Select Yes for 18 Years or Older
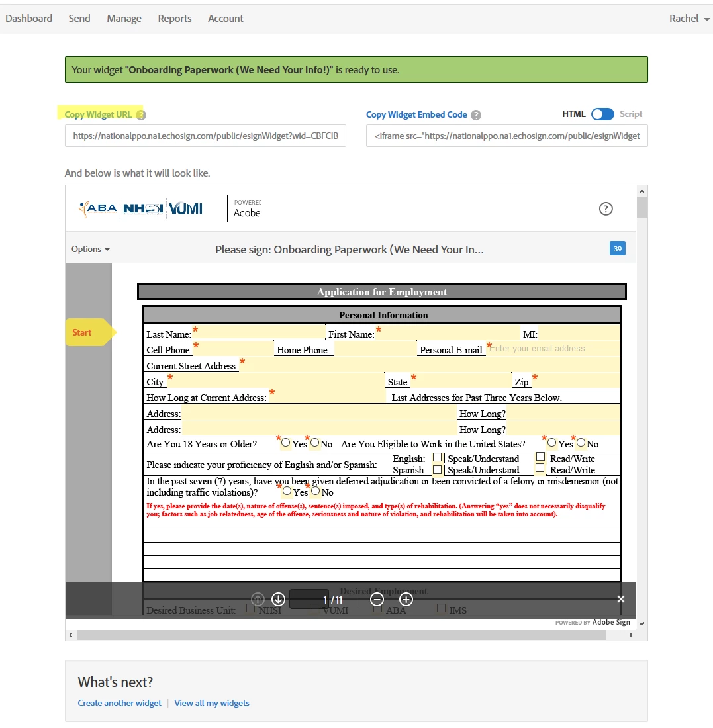 coord(286,443)
